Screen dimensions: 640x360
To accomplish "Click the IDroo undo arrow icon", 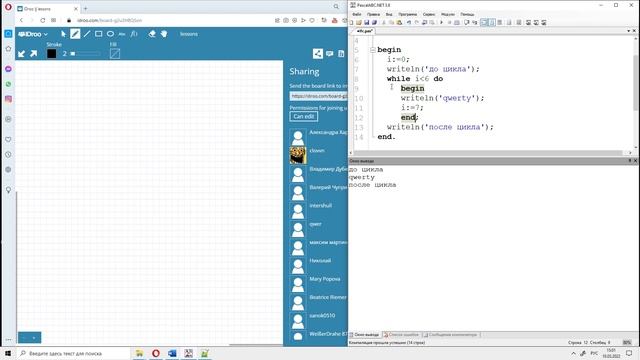I will coord(22,53).
